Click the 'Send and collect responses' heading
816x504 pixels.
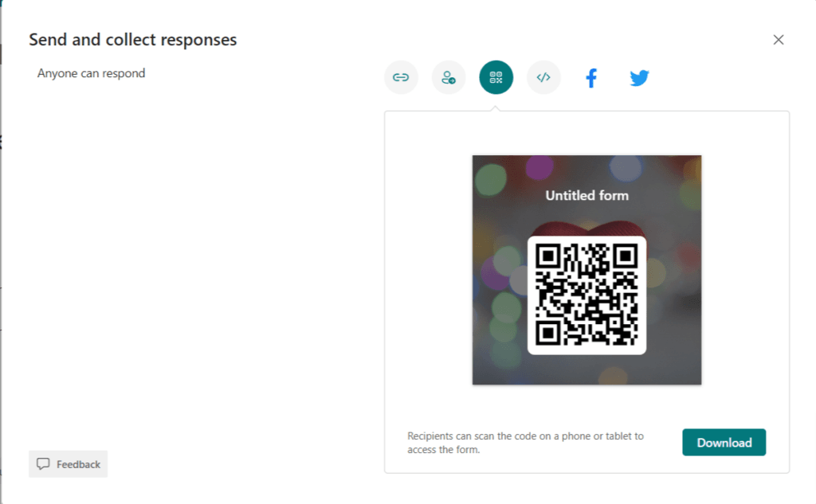click(133, 40)
